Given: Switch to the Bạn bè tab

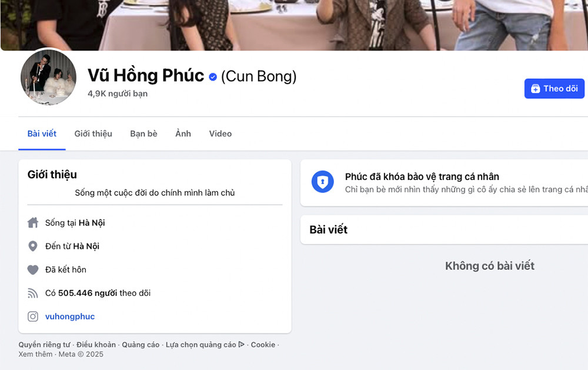Looking at the screenshot, I should pyautogui.click(x=143, y=134).
